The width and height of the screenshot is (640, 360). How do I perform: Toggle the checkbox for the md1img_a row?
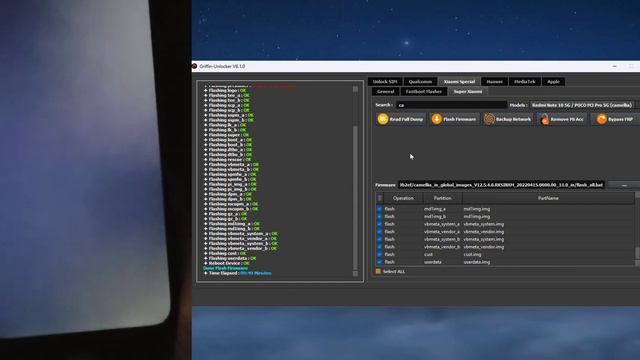tap(379, 209)
